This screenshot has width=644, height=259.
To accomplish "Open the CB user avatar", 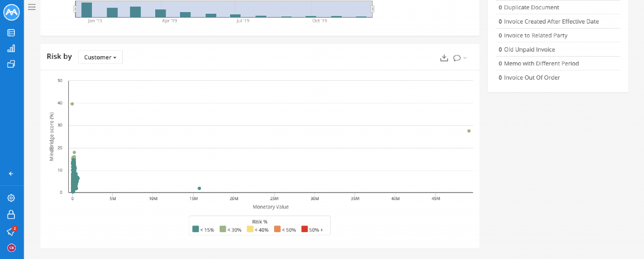I will 11,247.
